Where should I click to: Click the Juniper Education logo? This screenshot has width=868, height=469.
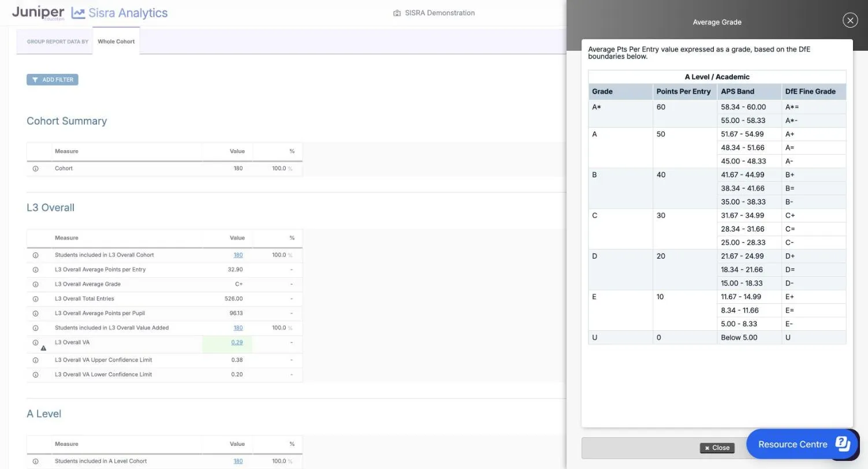pos(38,13)
